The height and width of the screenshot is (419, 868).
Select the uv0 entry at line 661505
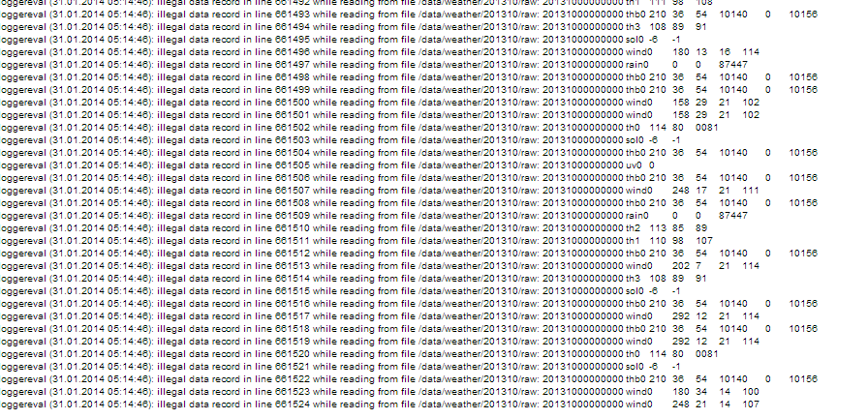coord(327,165)
